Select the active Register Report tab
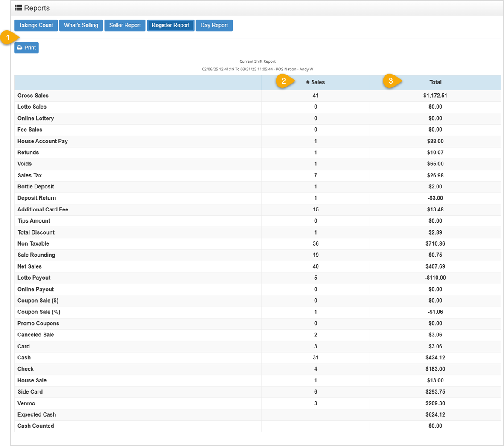The image size is (504, 446). click(170, 25)
